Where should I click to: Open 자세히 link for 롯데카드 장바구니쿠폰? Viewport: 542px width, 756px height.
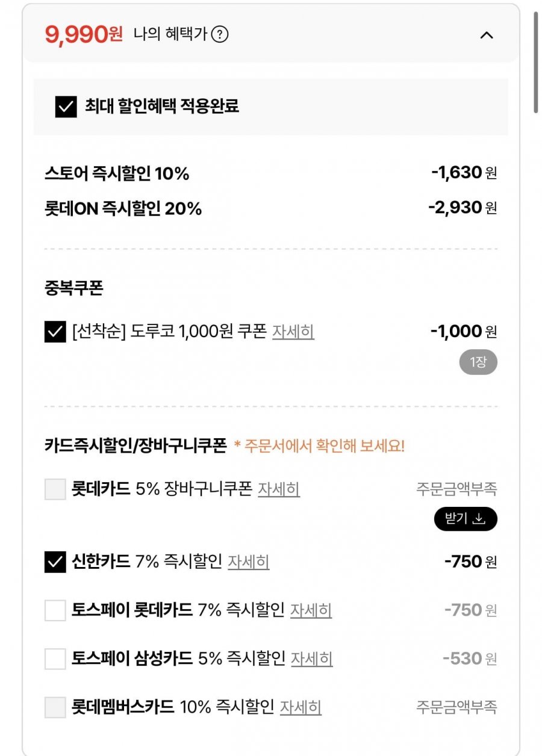(279, 489)
